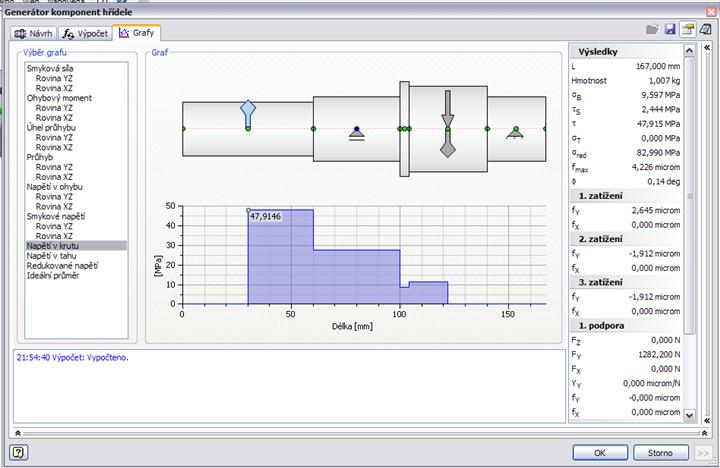This screenshot has width=720, height=468.
Task: Select the Ideální průměr graph
Action: pos(53,275)
